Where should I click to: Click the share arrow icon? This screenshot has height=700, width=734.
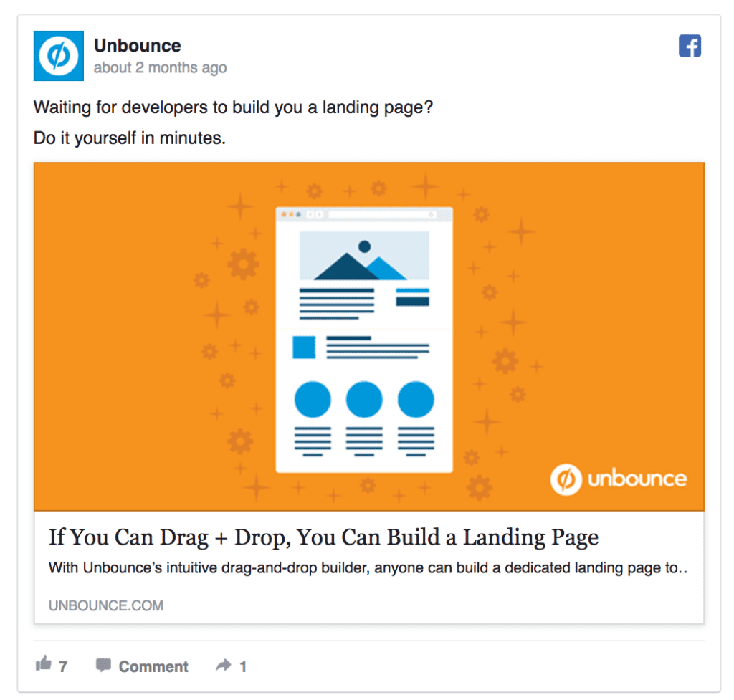(x=224, y=665)
